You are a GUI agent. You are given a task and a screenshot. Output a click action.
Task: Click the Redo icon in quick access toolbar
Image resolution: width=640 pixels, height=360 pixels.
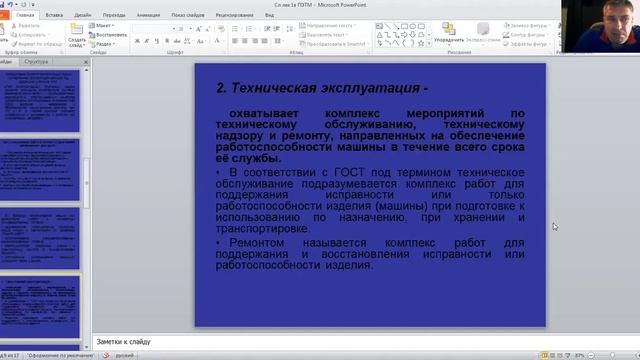tap(24, 4)
